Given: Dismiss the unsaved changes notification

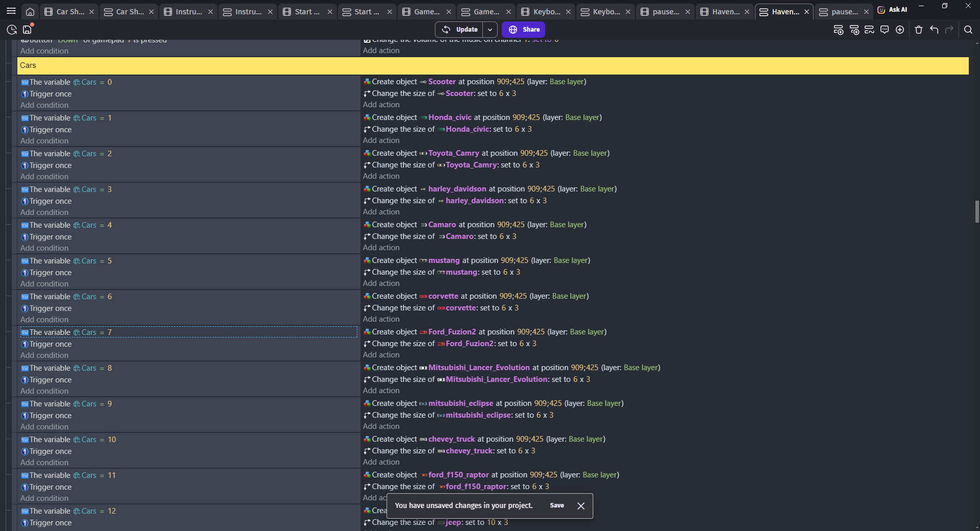Looking at the screenshot, I should coord(580,506).
